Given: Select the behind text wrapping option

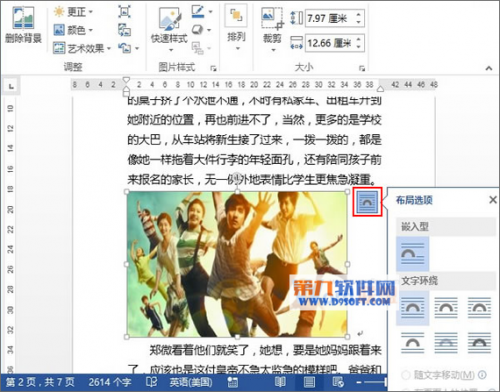Looking at the screenshot, I should tap(446, 343).
